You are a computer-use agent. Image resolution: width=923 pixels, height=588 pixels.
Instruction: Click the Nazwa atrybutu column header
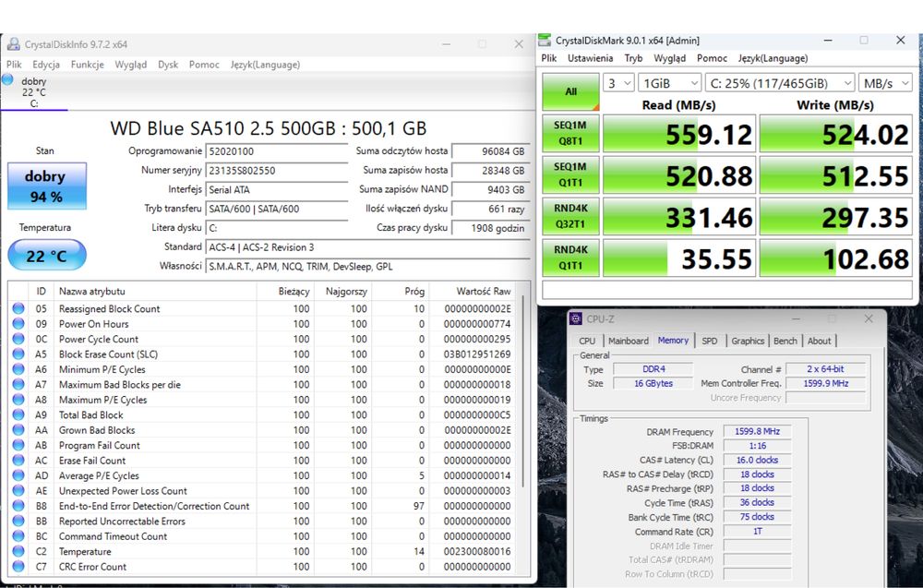tap(155, 291)
